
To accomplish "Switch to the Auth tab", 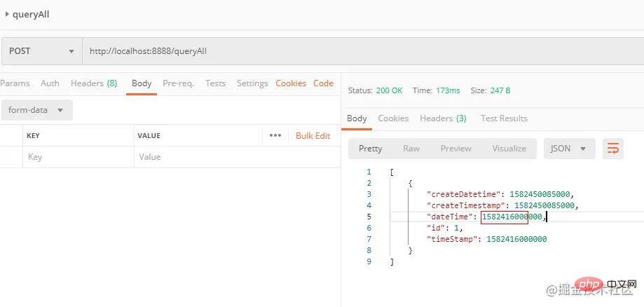I will click(50, 83).
